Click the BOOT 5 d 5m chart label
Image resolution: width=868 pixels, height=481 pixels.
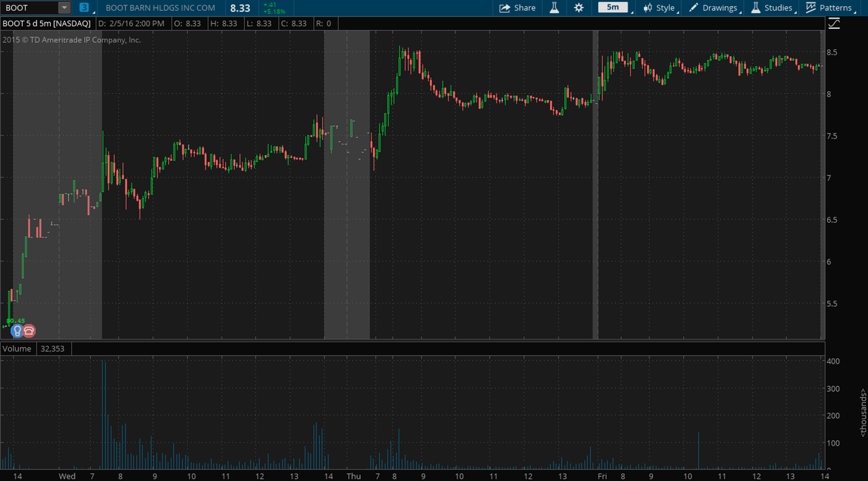(x=47, y=23)
